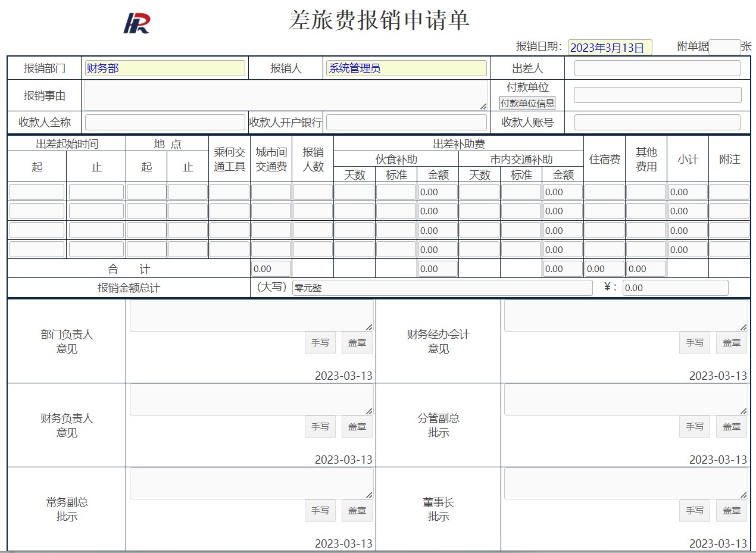
Task: Click the third row's 市内交通补助 标准 box
Action: [521, 230]
